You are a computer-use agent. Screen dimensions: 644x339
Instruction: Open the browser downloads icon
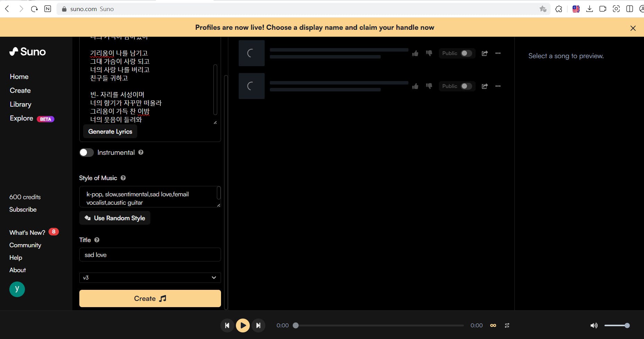(x=589, y=9)
